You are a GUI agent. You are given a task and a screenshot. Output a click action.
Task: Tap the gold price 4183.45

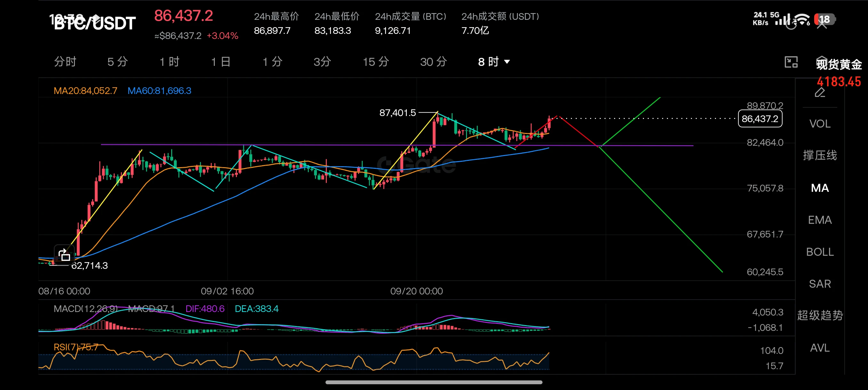pos(839,82)
